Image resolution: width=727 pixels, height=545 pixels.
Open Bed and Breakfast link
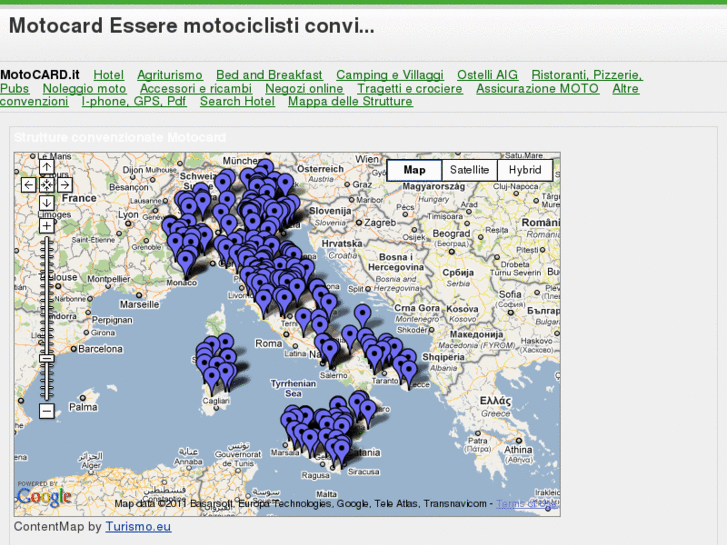pyautogui.click(x=269, y=75)
